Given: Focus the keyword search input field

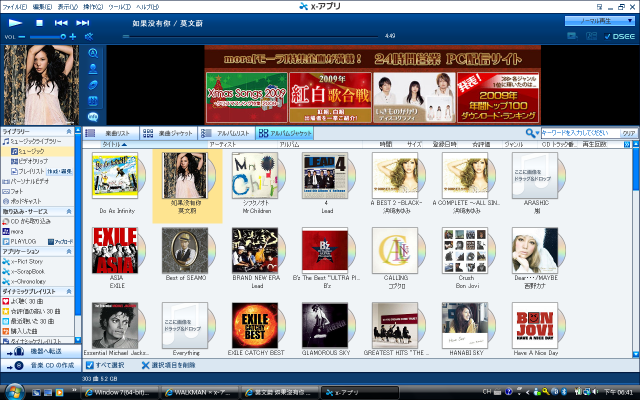Looking at the screenshot, I should coord(580,133).
